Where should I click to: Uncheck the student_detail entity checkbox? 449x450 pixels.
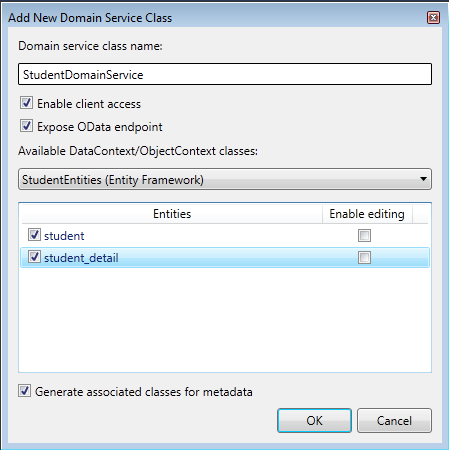34,257
